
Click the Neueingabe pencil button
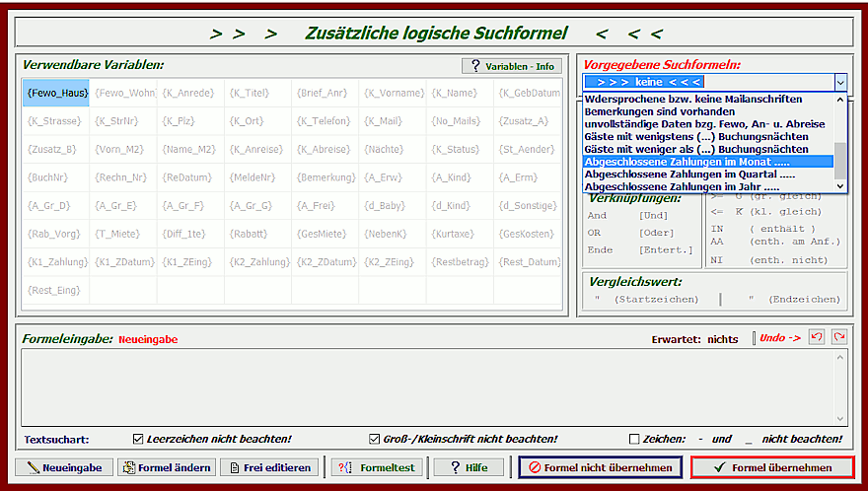point(64,467)
